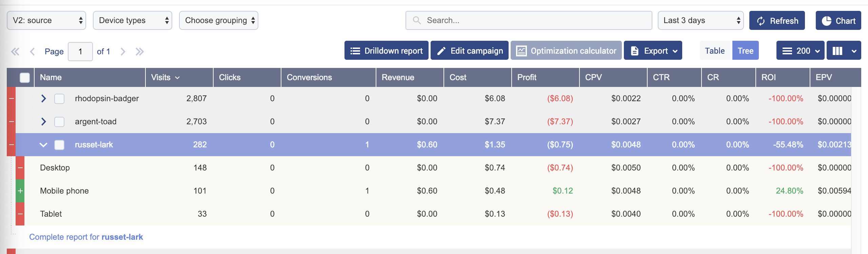This screenshot has height=254, width=868.
Task: Toggle the select-all checkbox in header
Action: tap(25, 78)
